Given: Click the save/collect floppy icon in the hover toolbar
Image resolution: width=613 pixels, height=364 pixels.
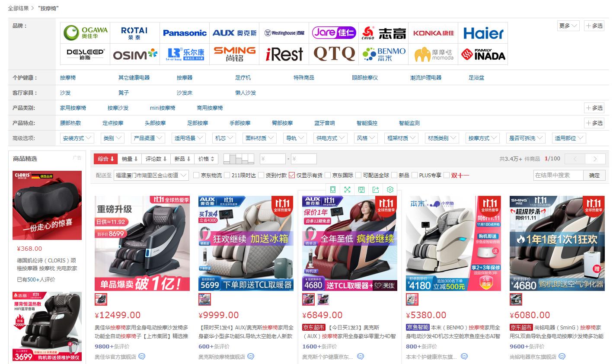Looking at the screenshot, I should tap(361, 189).
